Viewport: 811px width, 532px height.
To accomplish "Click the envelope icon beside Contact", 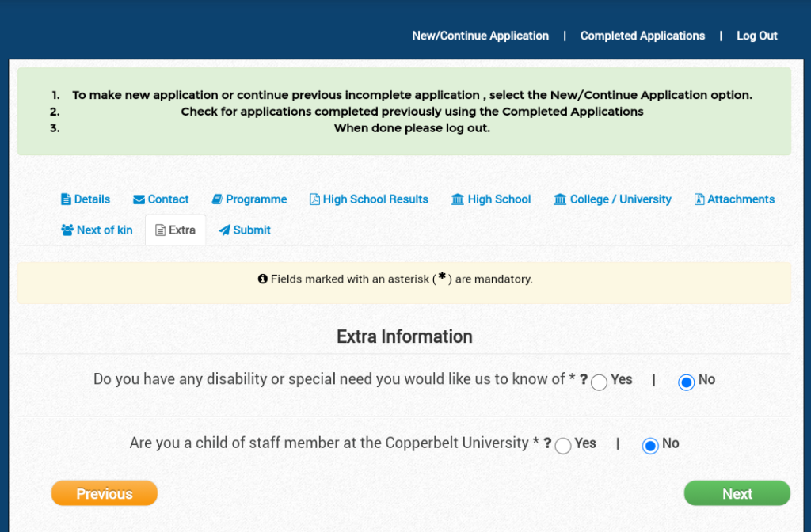I will pos(139,199).
